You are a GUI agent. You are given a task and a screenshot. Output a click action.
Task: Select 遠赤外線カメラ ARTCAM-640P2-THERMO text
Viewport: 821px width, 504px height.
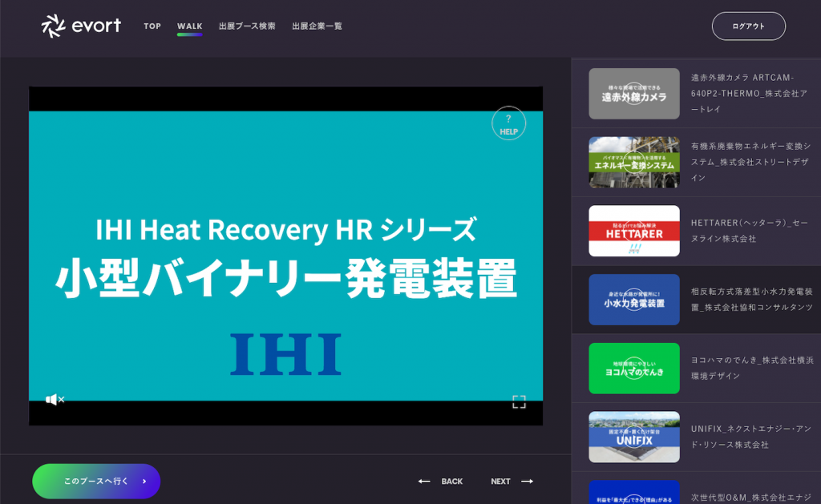click(x=750, y=93)
